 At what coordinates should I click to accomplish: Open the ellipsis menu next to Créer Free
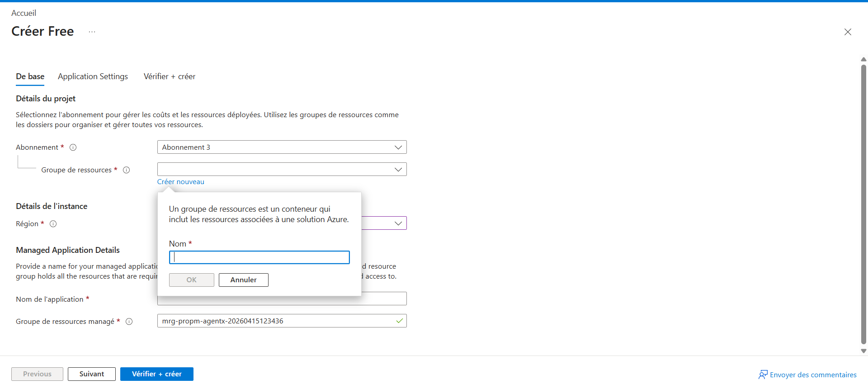tap(92, 32)
